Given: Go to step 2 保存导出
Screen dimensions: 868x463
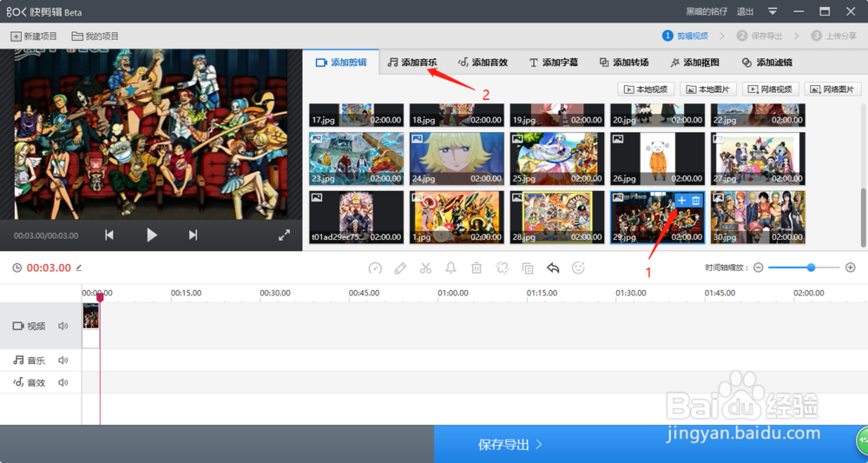Looking at the screenshot, I should (759, 36).
